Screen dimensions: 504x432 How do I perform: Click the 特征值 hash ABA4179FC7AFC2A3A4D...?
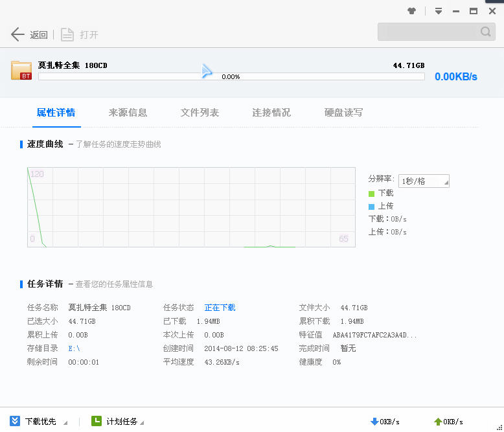[375, 335]
